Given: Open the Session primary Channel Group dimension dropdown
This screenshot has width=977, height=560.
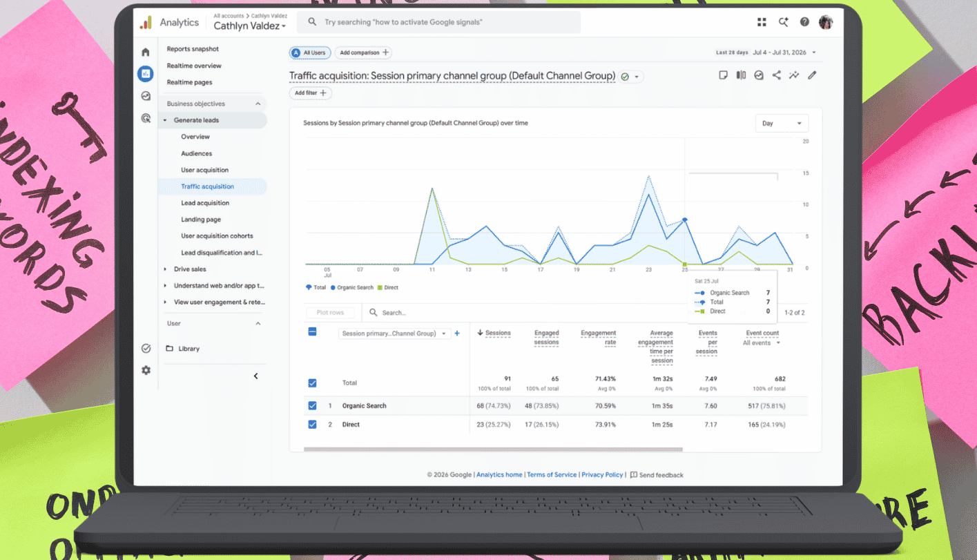Looking at the screenshot, I should (394, 334).
